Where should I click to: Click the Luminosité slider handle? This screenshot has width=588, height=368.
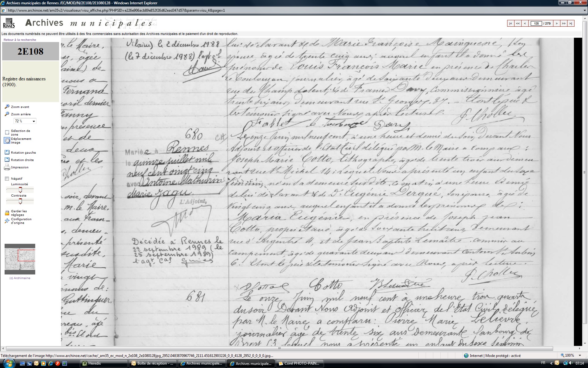click(20, 190)
